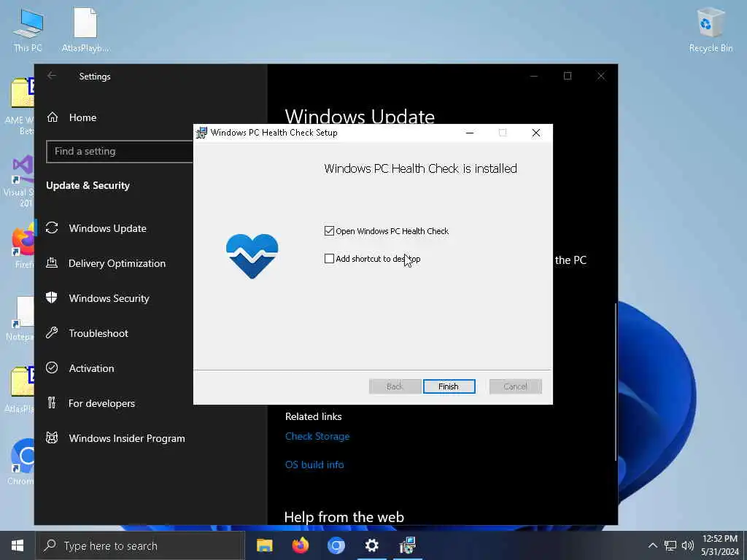
Task: Click the Related links heading
Action: (x=314, y=416)
